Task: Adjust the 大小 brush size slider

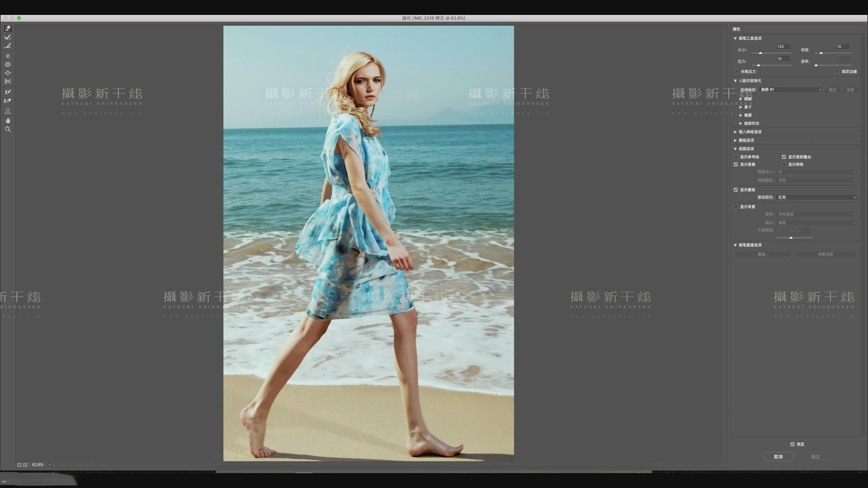Action: coord(760,53)
